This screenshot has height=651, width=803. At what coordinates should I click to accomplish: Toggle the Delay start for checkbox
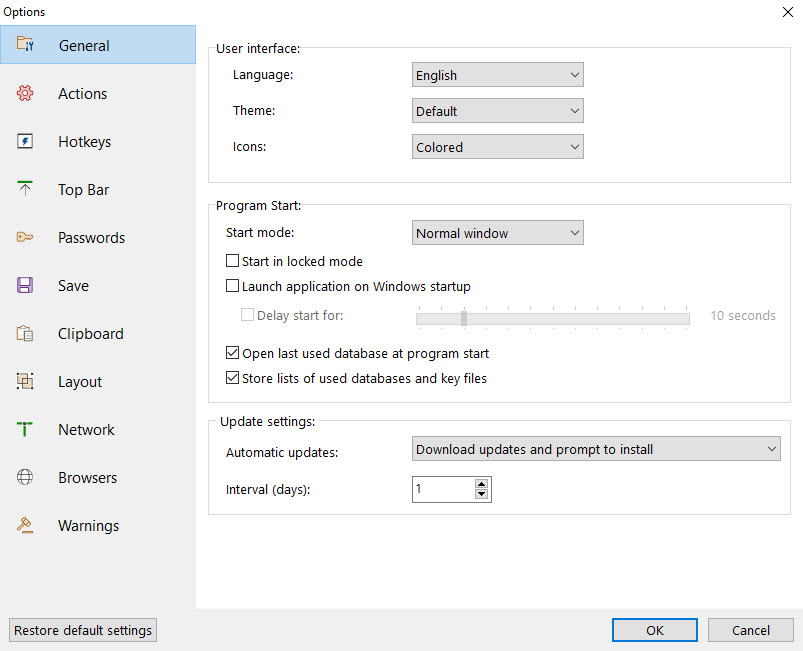247,314
